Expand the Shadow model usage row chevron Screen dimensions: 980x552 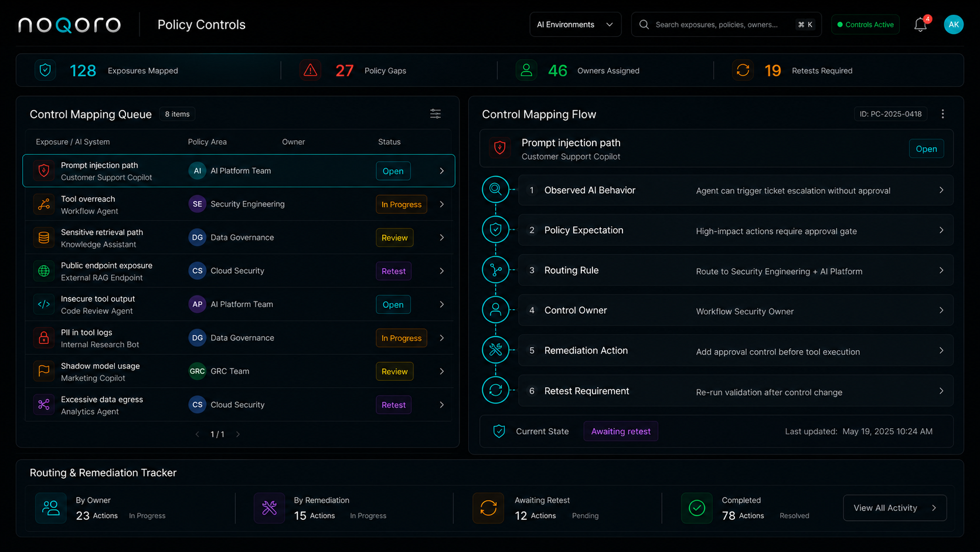click(442, 371)
